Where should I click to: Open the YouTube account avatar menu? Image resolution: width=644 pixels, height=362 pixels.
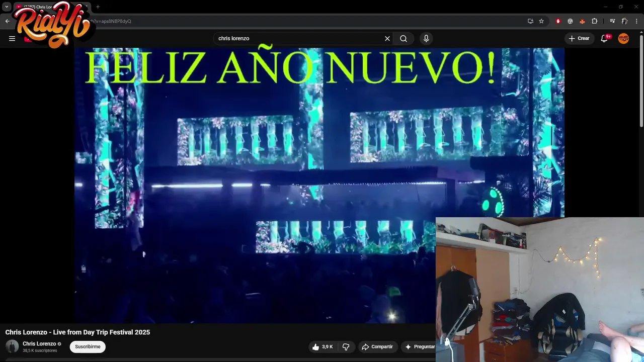[x=623, y=38]
